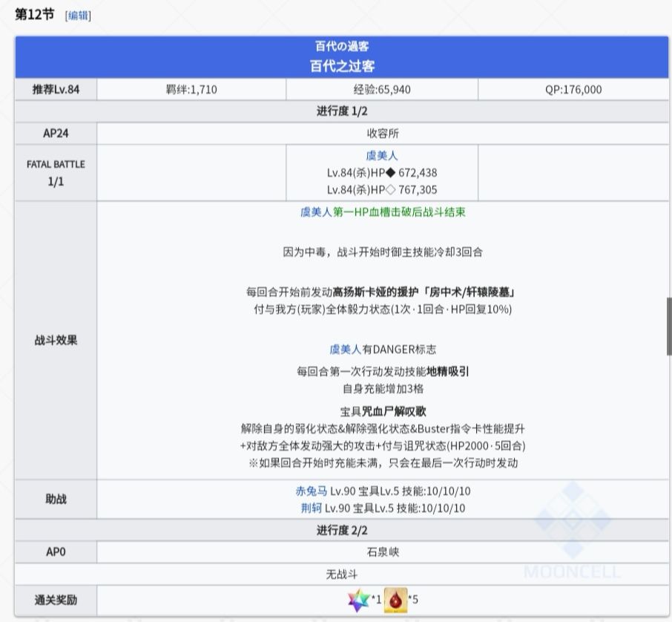Image resolution: width=672 pixels, height=622 pixels.
Task: Select the QP:176,000 value cell
Action: tap(573, 89)
